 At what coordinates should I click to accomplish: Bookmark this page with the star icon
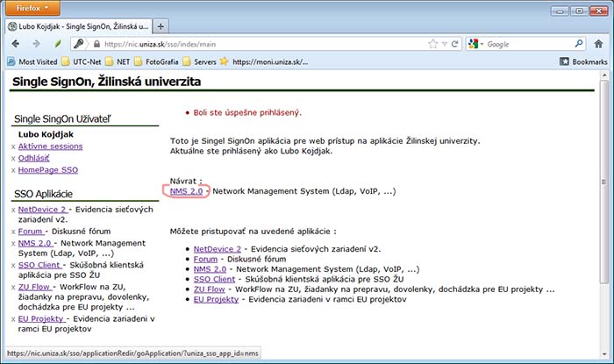pos(432,44)
